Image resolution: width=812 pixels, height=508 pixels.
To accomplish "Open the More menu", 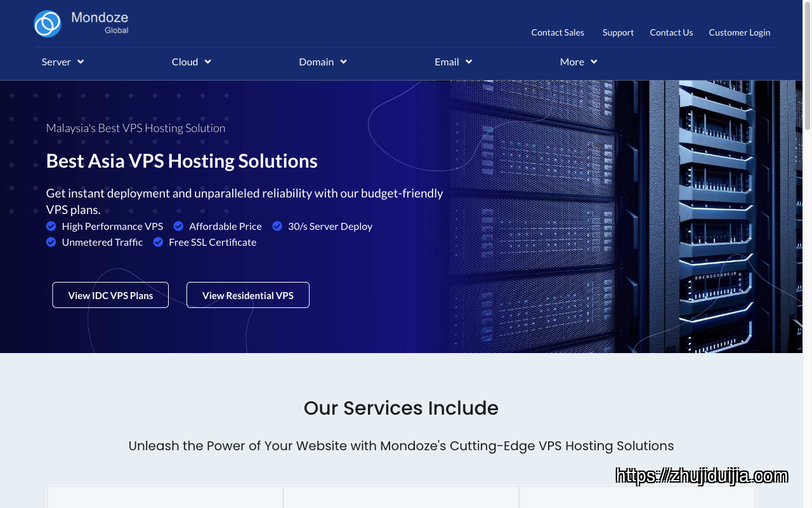I will click(579, 62).
